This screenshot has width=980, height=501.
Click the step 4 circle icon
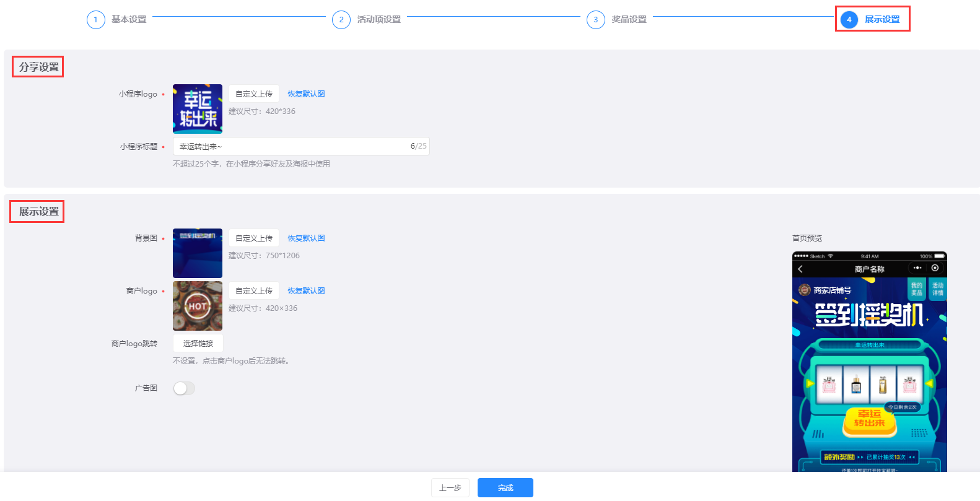tap(849, 20)
